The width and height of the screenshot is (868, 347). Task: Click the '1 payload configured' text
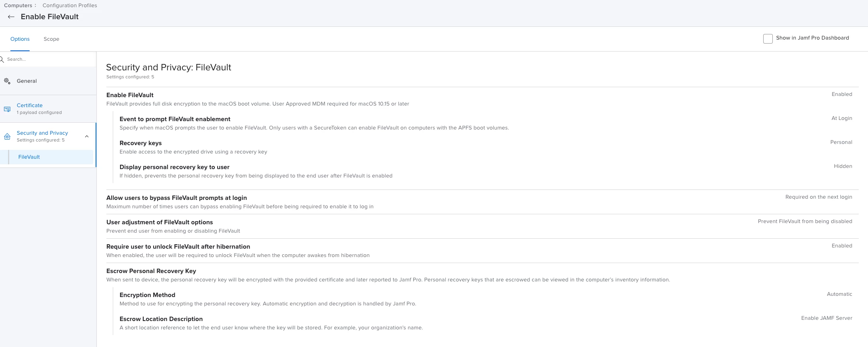39,112
